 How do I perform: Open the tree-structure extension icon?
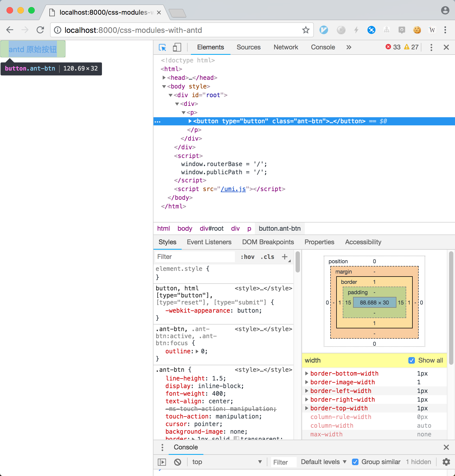(x=387, y=30)
